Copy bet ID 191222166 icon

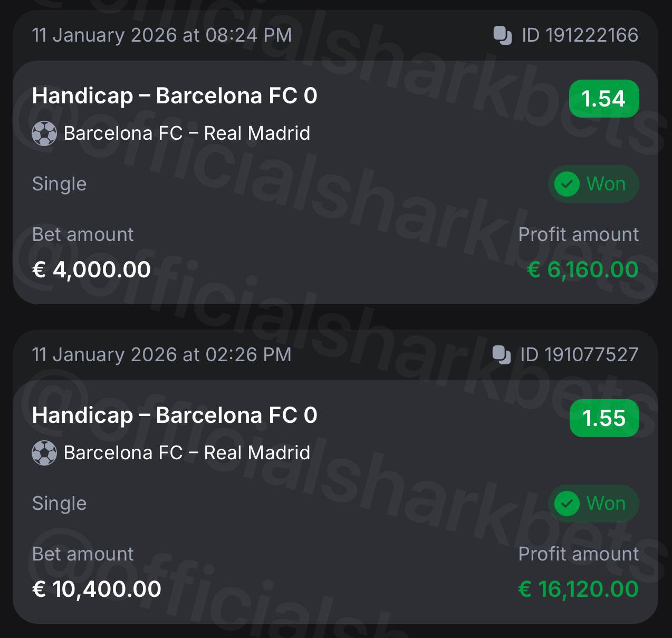[502, 35]
